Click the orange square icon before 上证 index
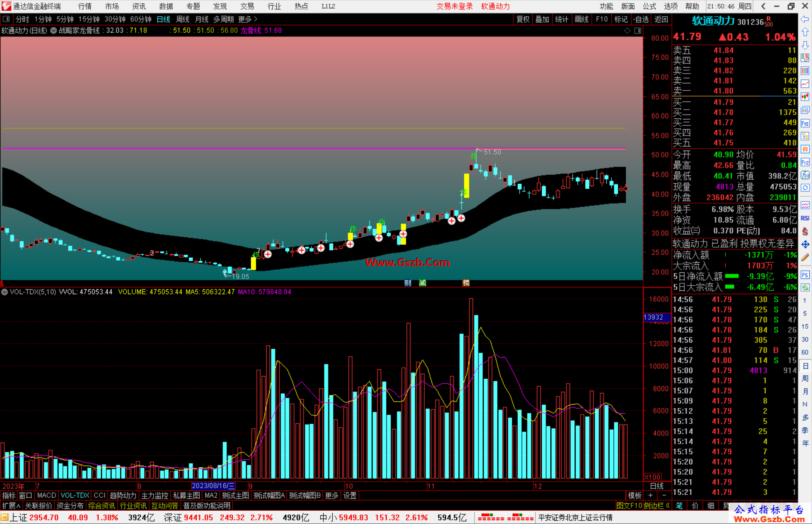The height and width of the screenshot is (524, 812). pos(5,518)
